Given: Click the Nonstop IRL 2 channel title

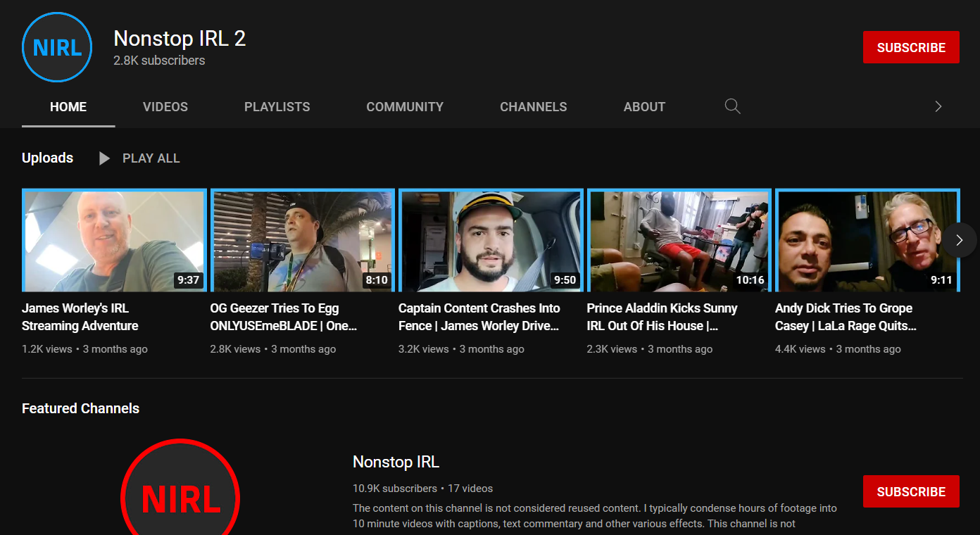Looking at the screenshot, I should coord(180,38).
